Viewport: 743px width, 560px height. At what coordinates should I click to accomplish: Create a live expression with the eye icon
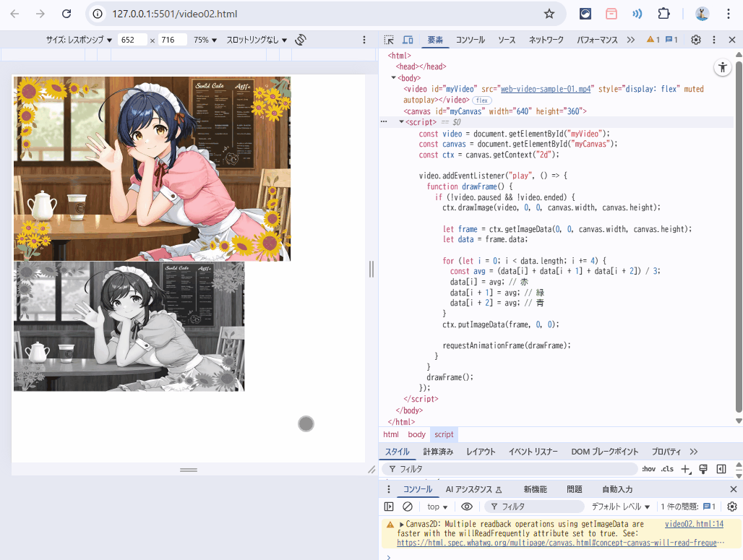click(x=467, y=507)
